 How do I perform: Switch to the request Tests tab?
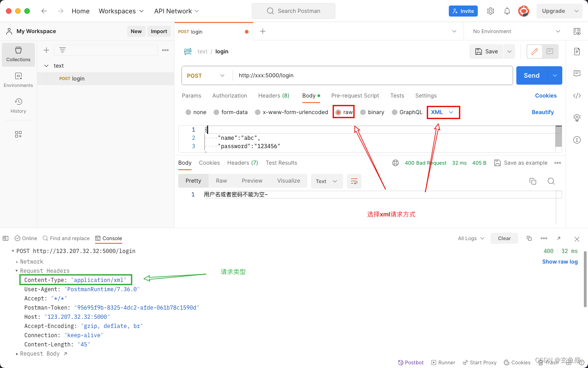[x=397, y=96]
